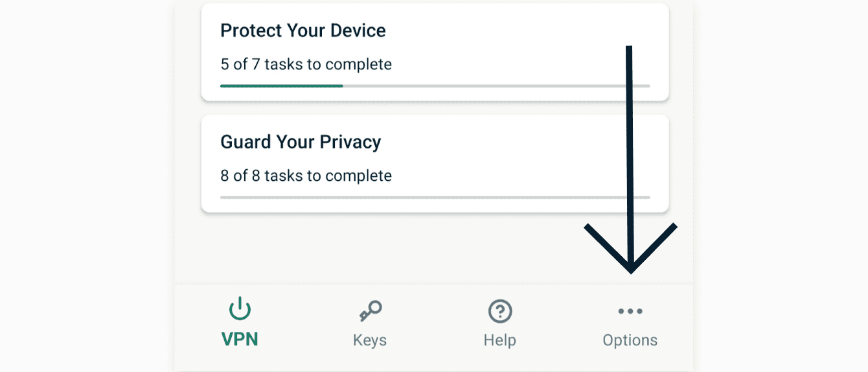Viewport: 868px width, 372px height.
Task: Switch to the VPN tab label
Action: (240, 340)
